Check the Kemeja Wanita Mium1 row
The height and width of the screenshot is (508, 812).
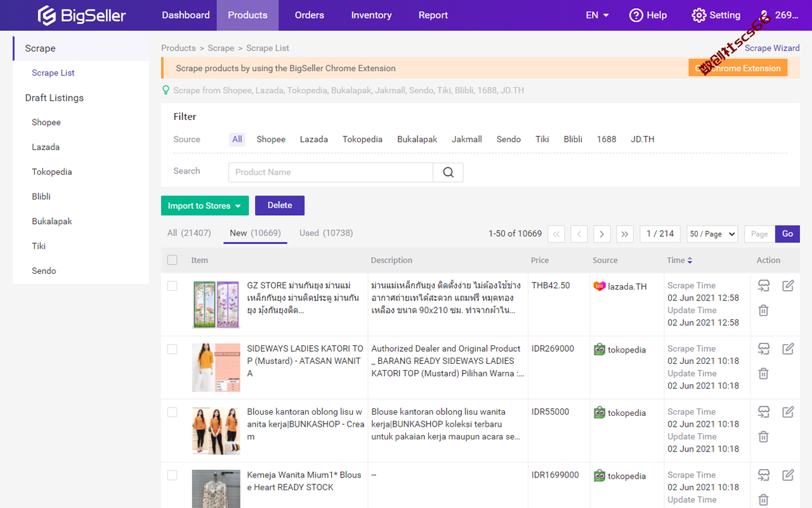pos(172,474)
